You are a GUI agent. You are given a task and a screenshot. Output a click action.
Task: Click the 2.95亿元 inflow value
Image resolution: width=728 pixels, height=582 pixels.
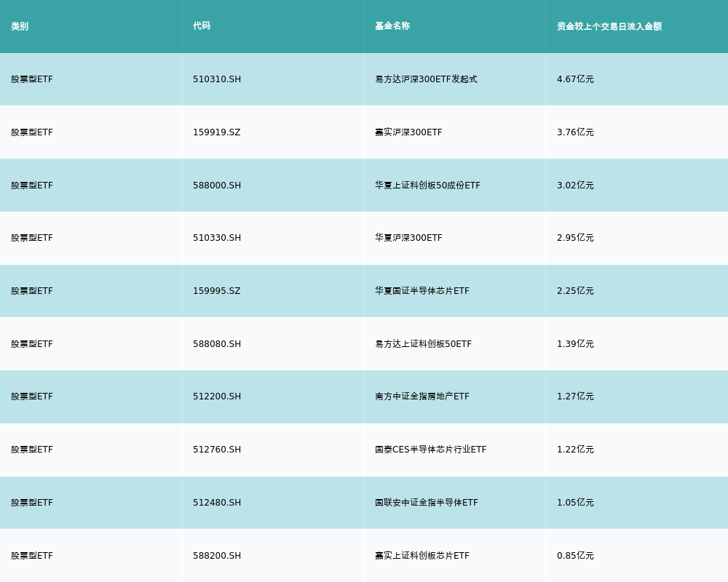coord(575,238)
